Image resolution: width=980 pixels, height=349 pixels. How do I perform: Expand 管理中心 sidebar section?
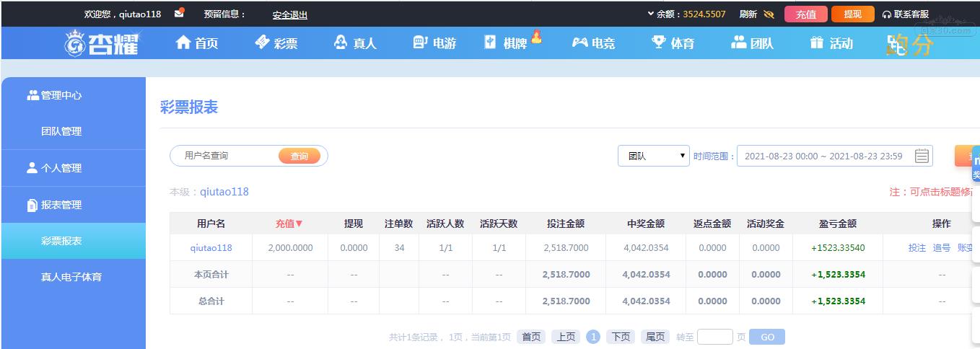point(55,95)
